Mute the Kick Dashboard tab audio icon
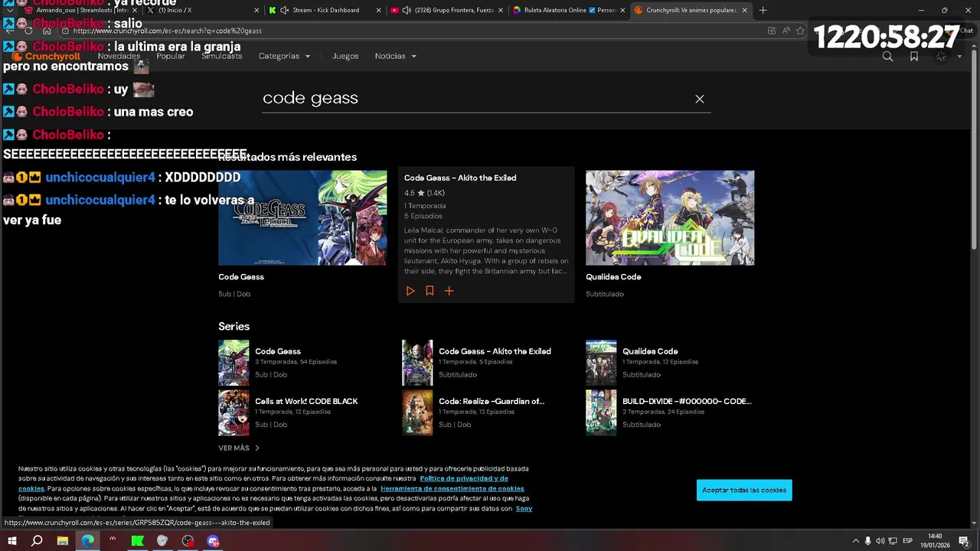This screenshot has height=551, width=980. coord(285,10)
